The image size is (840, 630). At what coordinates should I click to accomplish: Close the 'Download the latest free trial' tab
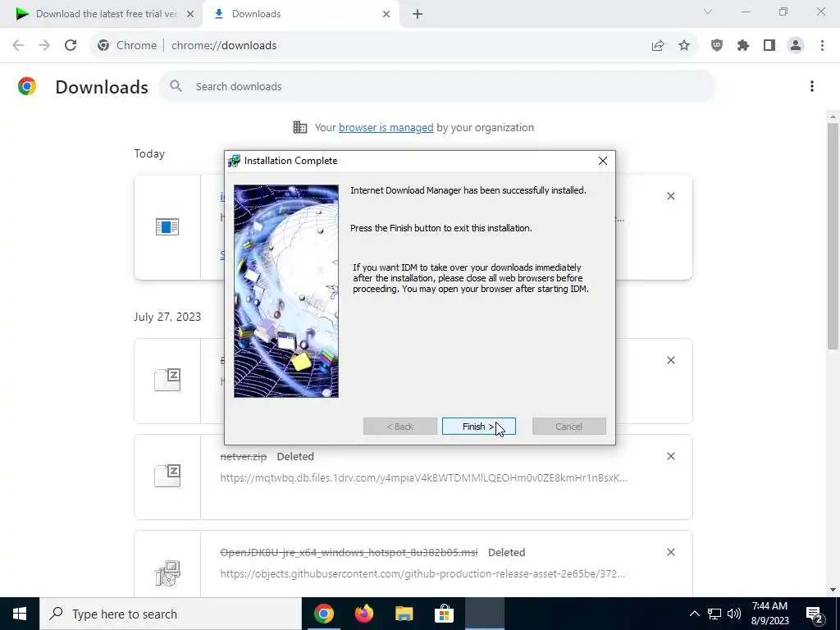coord(190,14)
